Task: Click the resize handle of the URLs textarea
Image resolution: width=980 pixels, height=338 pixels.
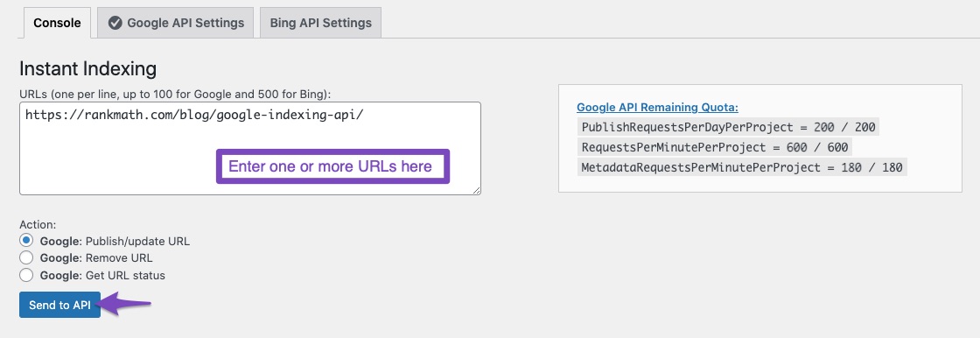Action: (476, 190)
